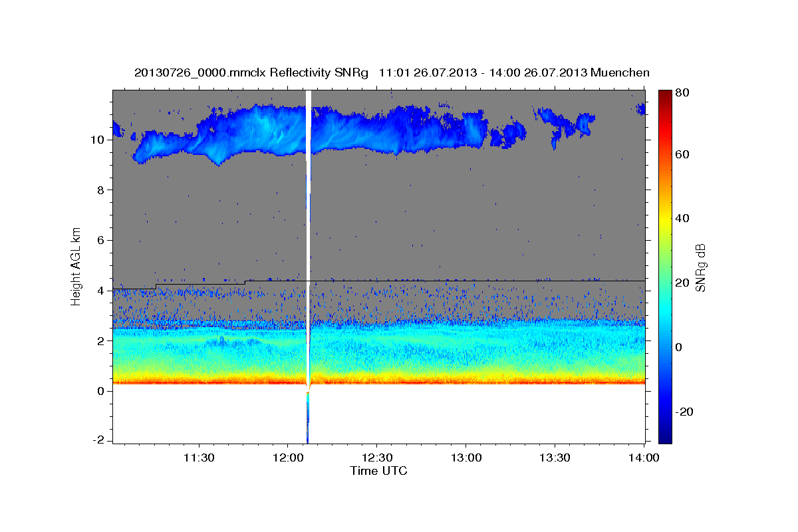Click the 12:00 time tick label
Viewport: 798px width, 532px height.
point(287,458)
